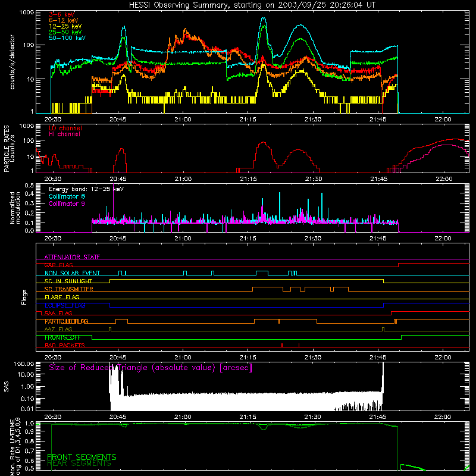Click the HI channel legend label

[64, 134]
